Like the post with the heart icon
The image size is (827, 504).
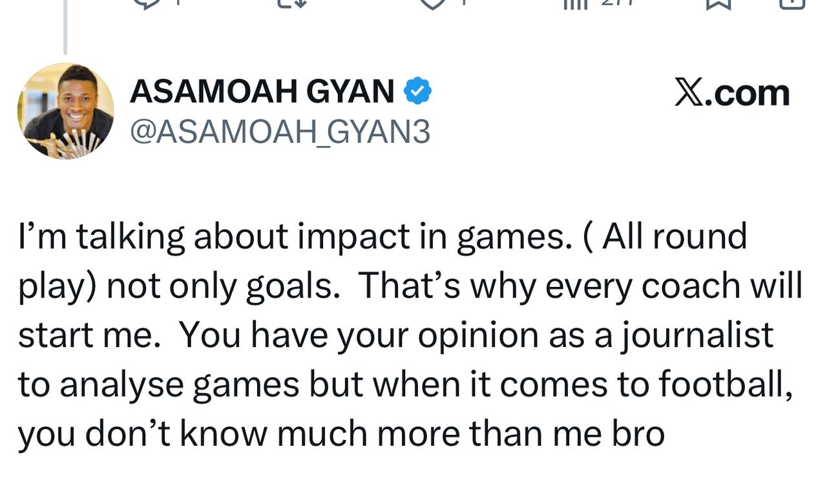[x=432, y=3]
